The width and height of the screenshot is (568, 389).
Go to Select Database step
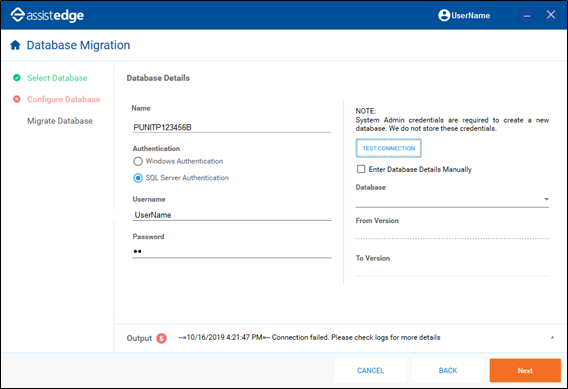[x=57, y=78]
